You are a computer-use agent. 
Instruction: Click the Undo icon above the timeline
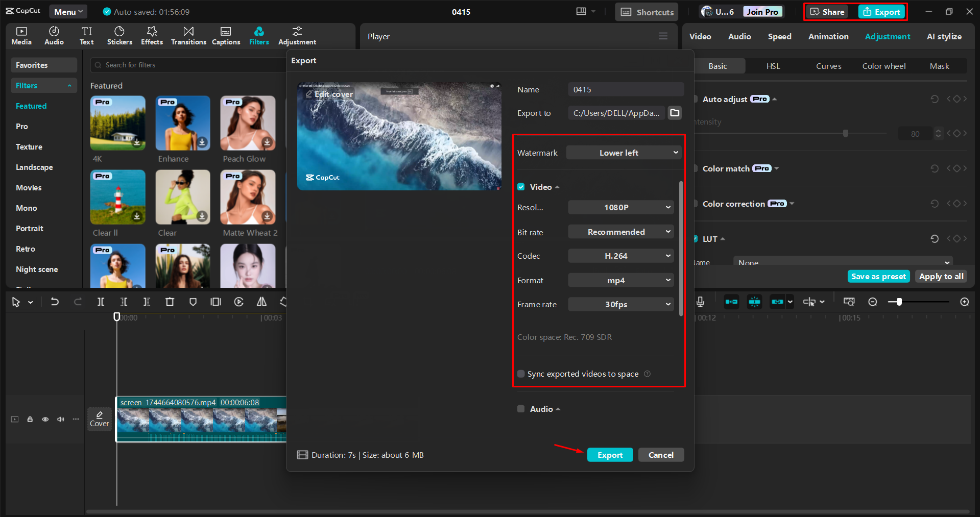pyautogui.click(x=55, y=302)
